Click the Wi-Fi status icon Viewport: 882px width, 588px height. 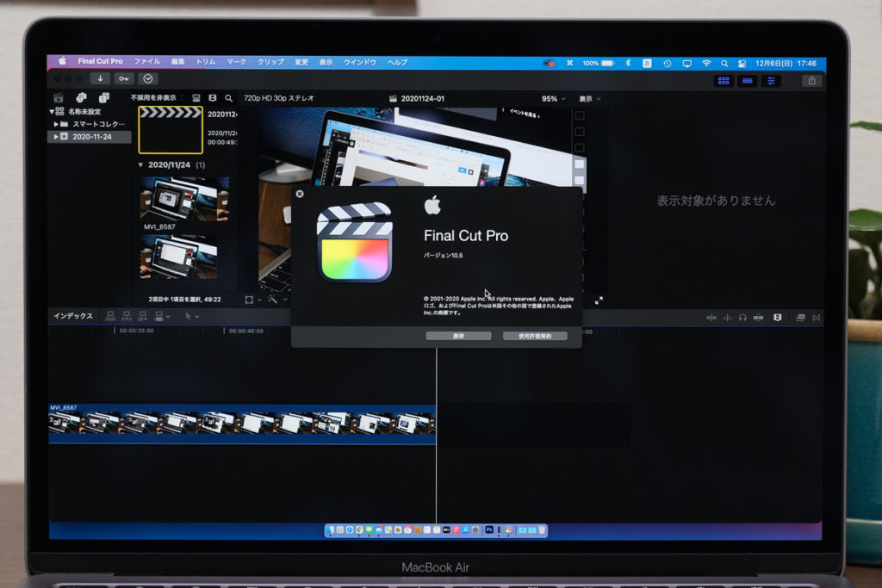(x=706, y=64)
